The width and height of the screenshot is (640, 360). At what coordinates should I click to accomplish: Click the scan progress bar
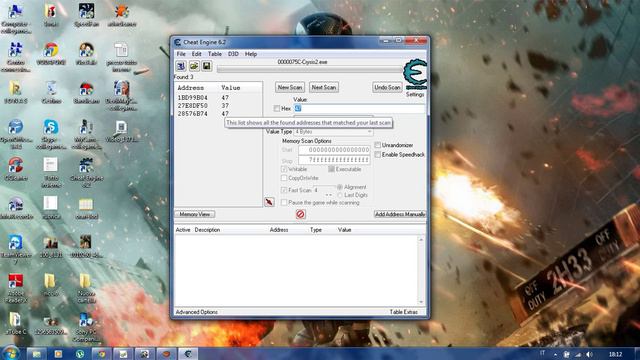click(x=309, y=70)
